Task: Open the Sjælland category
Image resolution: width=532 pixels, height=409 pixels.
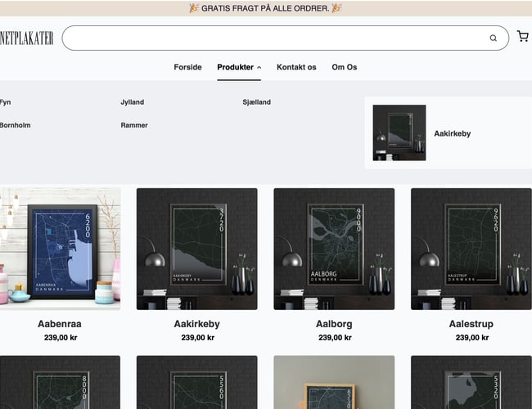Action: (x=256, y=102)
